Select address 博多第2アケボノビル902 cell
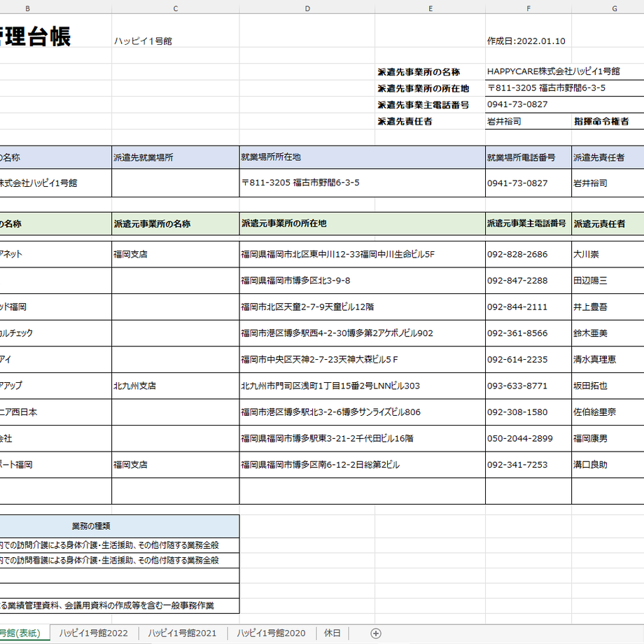Image resolution: width=644 pixels, height=644 pixels. pyautogui.click(x=363, y=333)
